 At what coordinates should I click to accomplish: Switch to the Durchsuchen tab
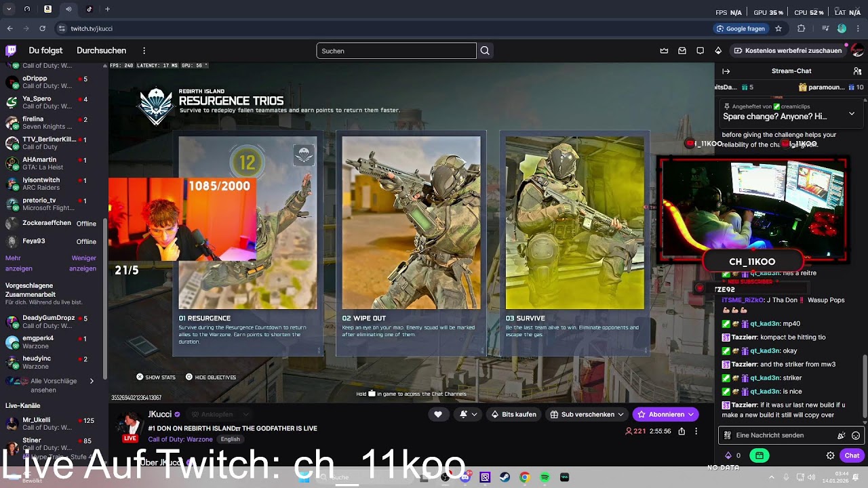(x=101, y=51)
